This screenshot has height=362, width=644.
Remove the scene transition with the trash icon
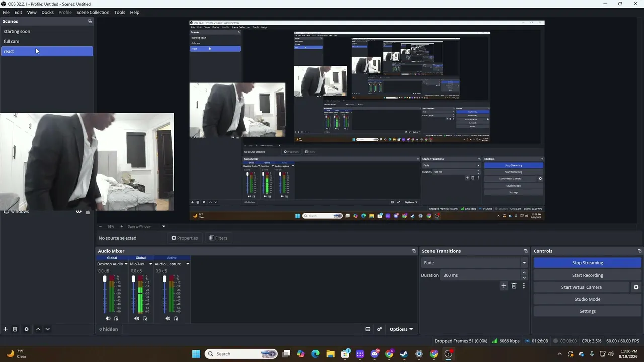(x=514, y=286)
